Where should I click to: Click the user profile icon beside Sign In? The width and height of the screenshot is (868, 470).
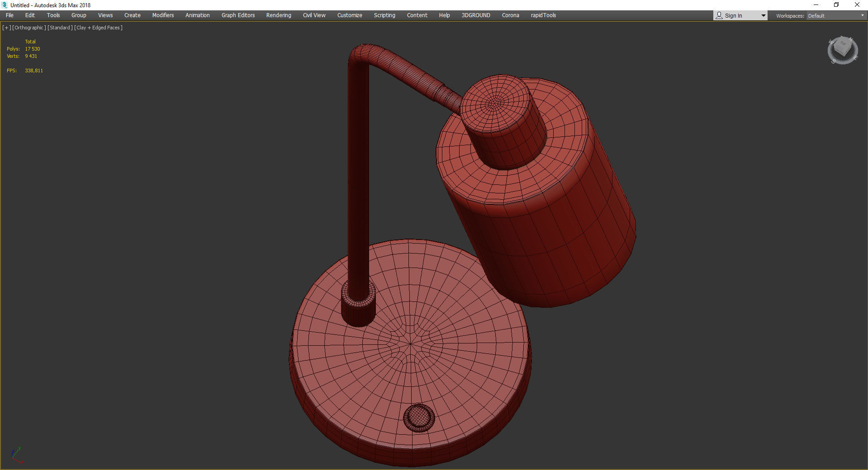tap(719, 15)
